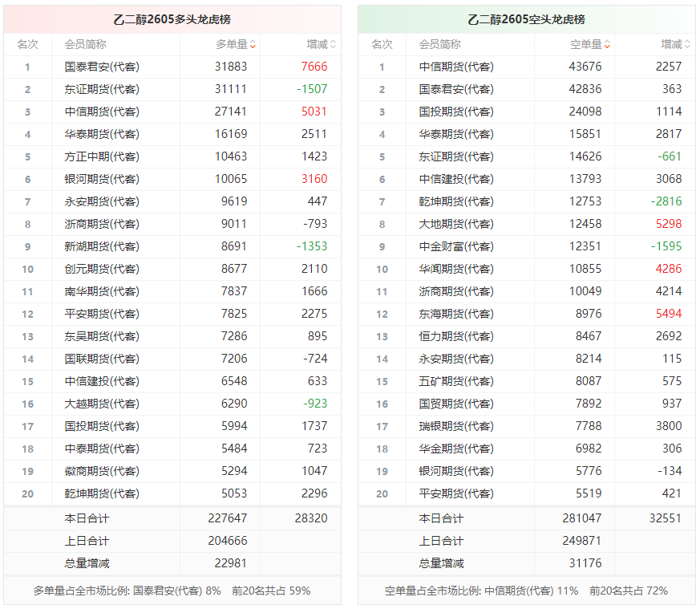This screenshot has height=609, width=700.
Task: Click 南华期货(代客) member name
Action: coord(102,291)
